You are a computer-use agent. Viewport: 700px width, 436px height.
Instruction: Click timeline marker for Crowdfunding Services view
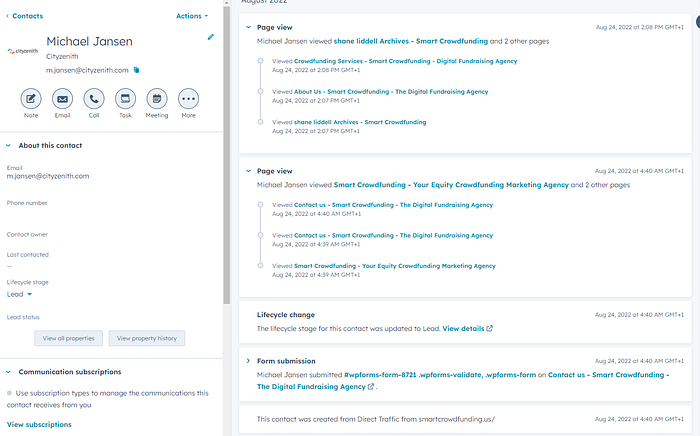[260, 61]
